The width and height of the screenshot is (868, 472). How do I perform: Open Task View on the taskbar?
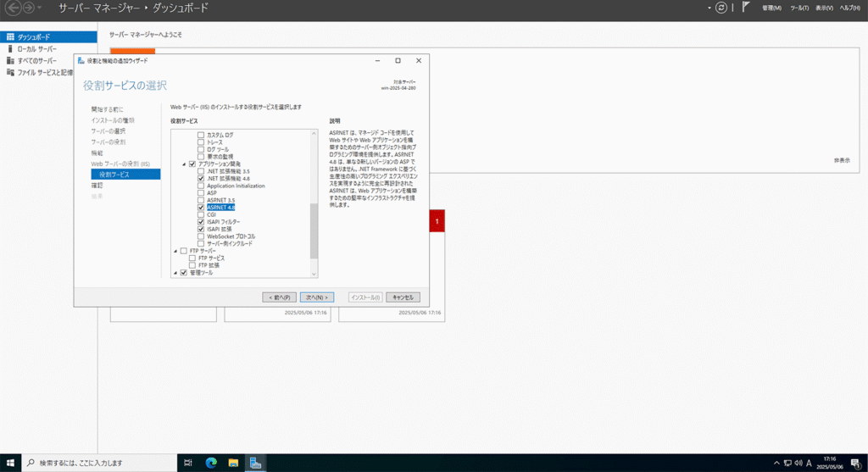[x=188, y=463]
